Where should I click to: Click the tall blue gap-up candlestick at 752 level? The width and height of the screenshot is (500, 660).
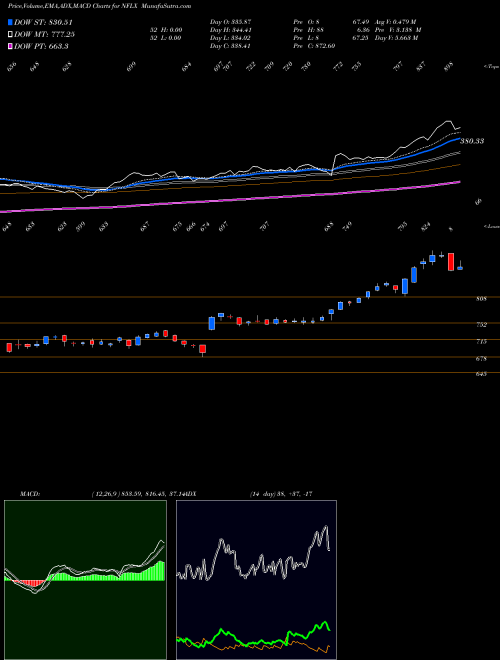(212, 323)
